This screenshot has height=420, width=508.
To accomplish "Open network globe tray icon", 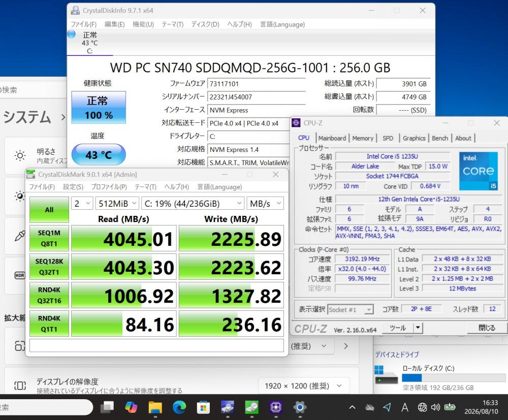I will pos(422,407).
